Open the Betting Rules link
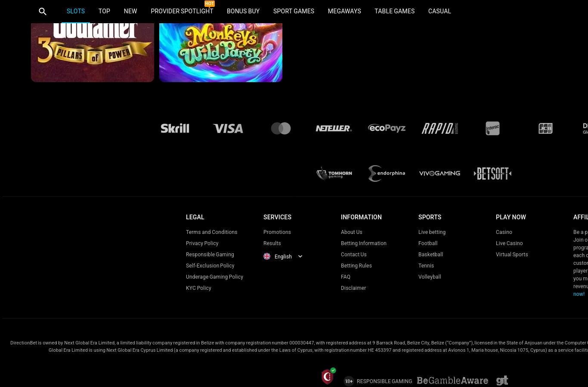Image resolution: width=588 pixels, height=387 pixels. coord(356,266)
